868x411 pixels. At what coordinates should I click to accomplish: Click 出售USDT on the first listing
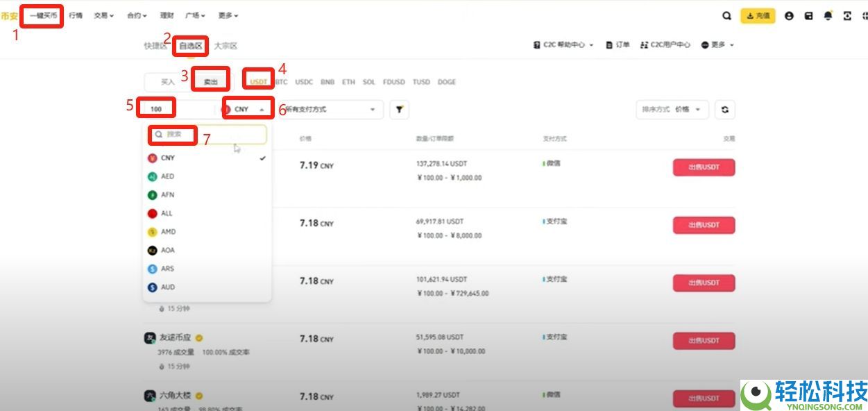[704, 167]
